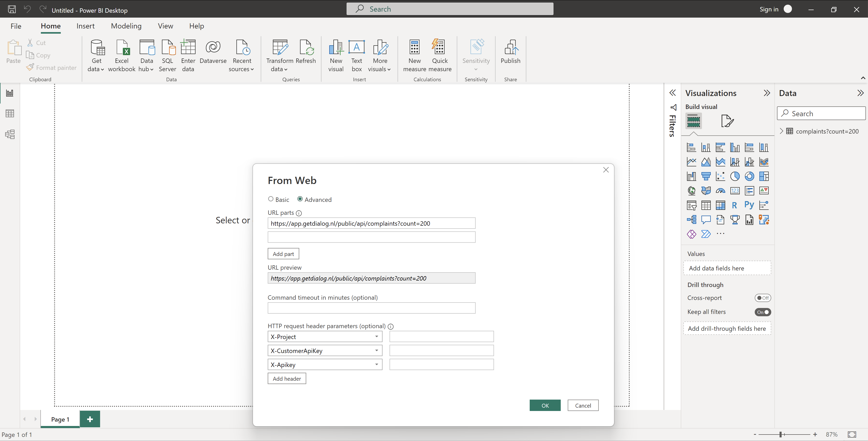The width and height of the screenshot is (868, 441).
Task: Click Sign in
Action: coord(769,9)
